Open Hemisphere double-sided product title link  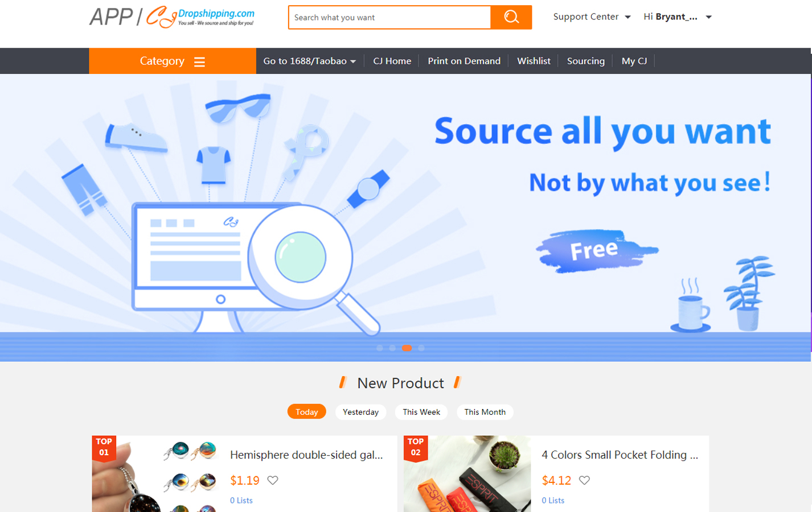pos(306,455)
